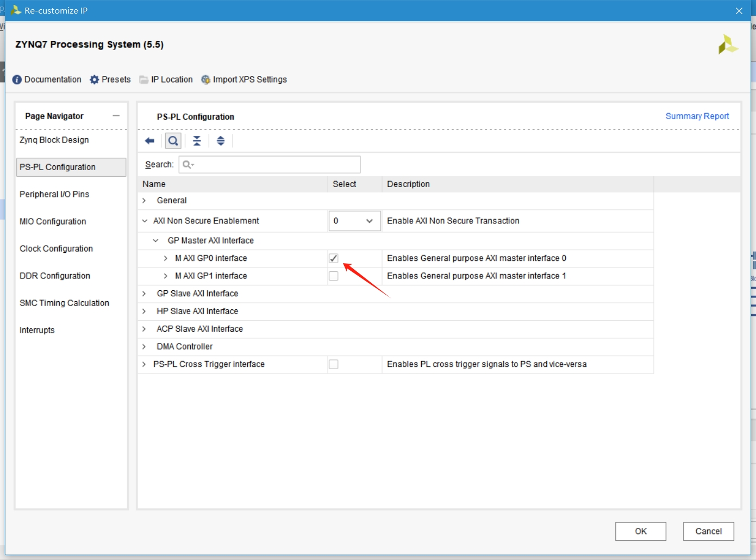Image resolution: width=756 pixels, height=560 pixels.
Task: Select PS-PL Configuration page
Action: pos(71,167)
